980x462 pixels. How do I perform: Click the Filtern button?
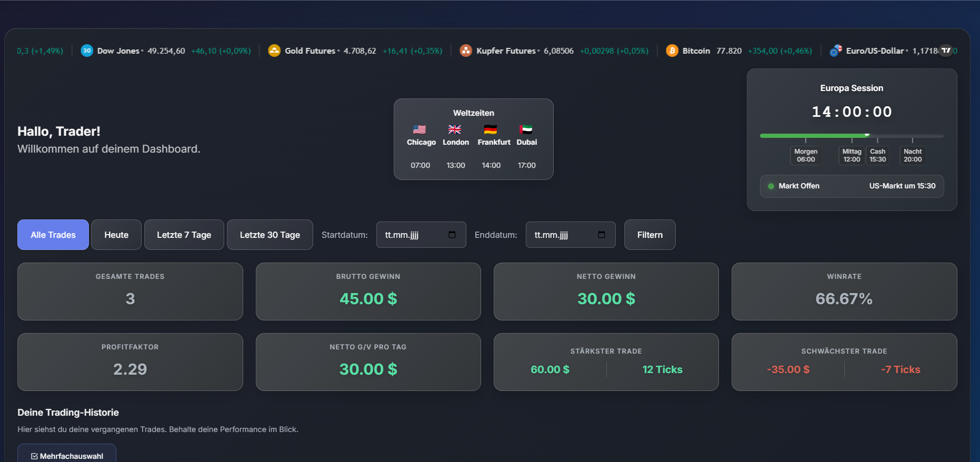[650, 235]
